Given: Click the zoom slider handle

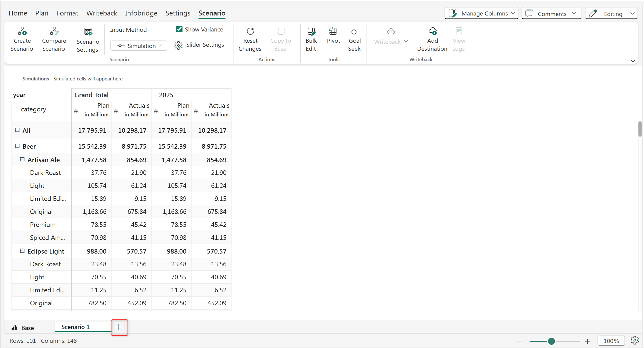Looking at the screenshot, I should pos(551,341).
